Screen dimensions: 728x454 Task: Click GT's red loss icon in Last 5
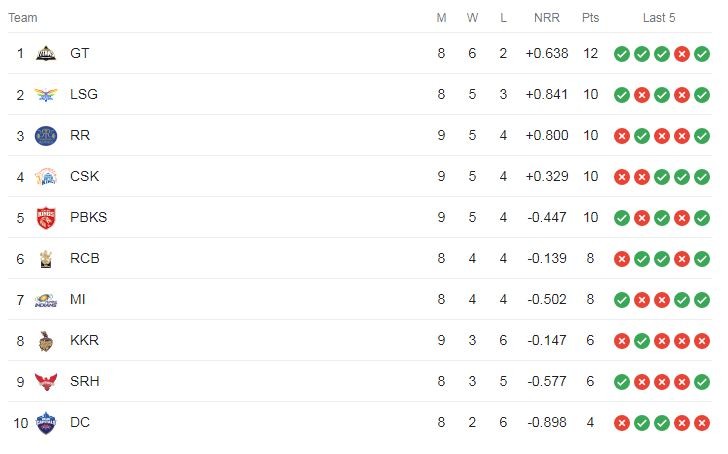[x=682, y=54]
